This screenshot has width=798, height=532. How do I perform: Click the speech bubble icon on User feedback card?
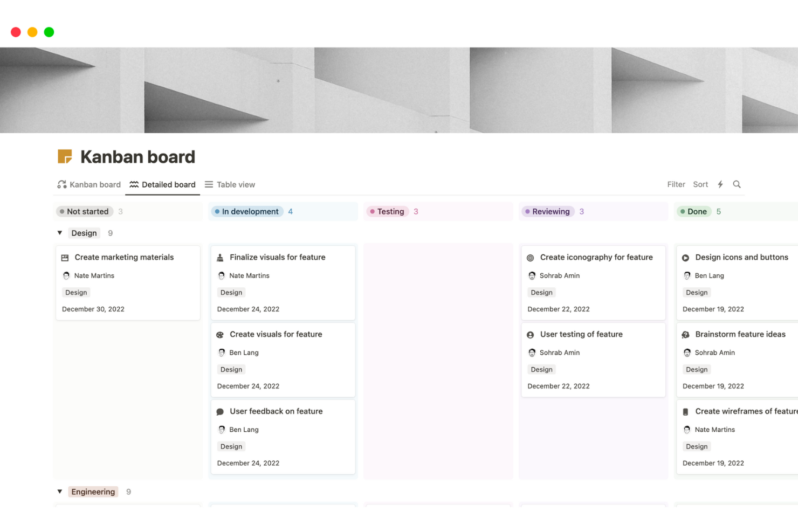click(x=220, y=411)
